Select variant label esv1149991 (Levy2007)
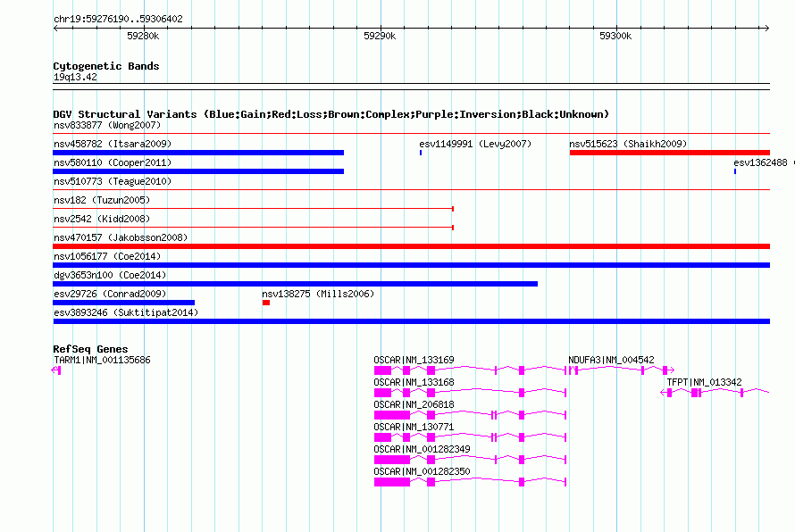This screenshot has width=795, height=532. tap(475, 144)
